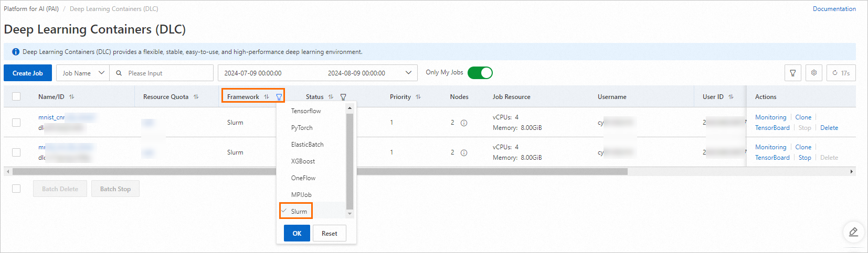Open TensorBoard for the second job
The width and height of the screenshot is (868, 253).
coord(772,158)
